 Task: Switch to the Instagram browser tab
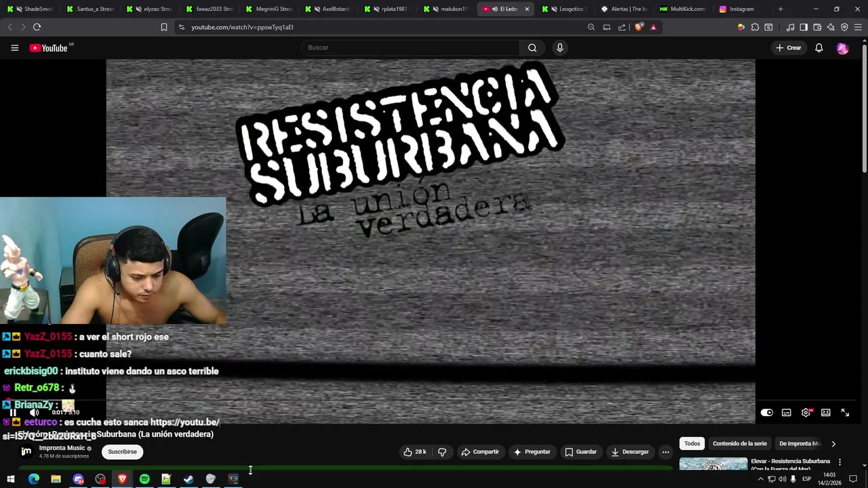click(x=741, y=9)
